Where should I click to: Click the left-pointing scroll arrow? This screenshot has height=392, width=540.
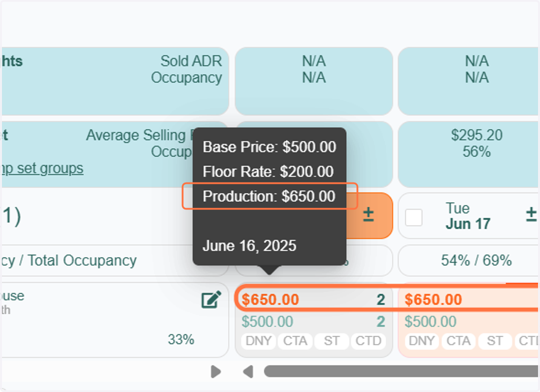pos(248,371)
